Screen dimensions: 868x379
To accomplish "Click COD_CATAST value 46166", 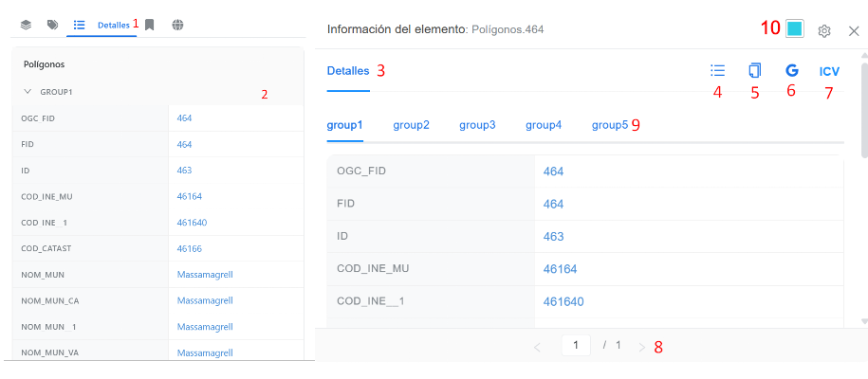I will pyautogui.click(x=190, y=249).
